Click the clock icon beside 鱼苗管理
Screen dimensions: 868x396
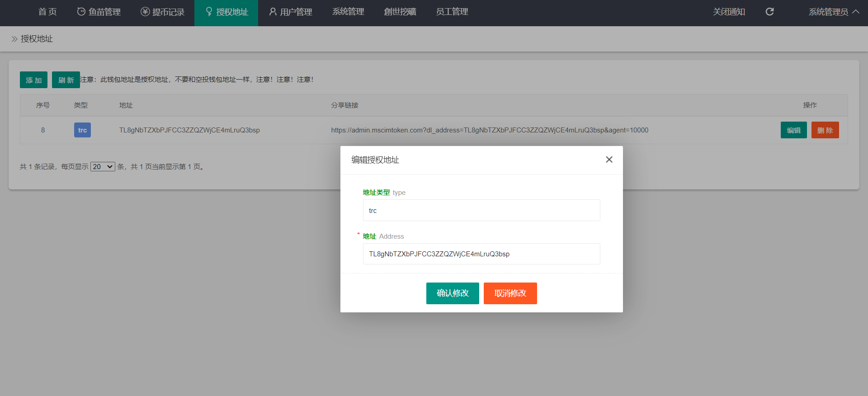81,12
